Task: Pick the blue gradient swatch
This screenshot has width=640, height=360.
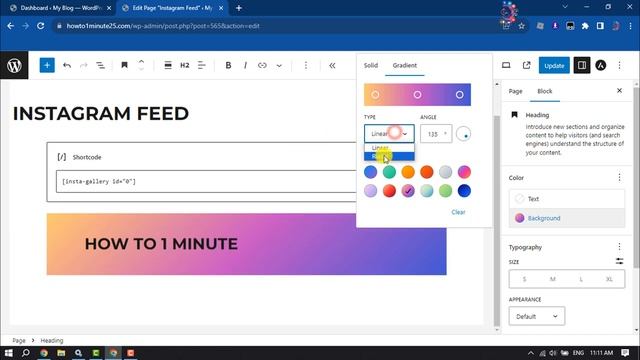Action: click(370, 172)
